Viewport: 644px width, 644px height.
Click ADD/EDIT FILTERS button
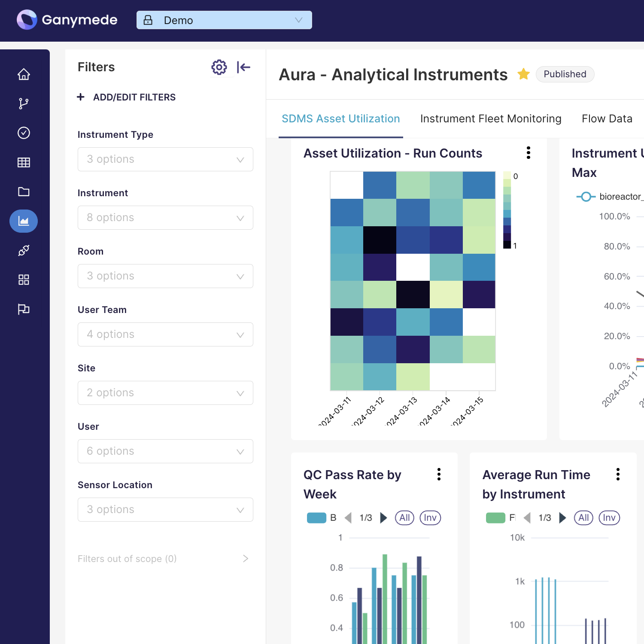point(126,97)
